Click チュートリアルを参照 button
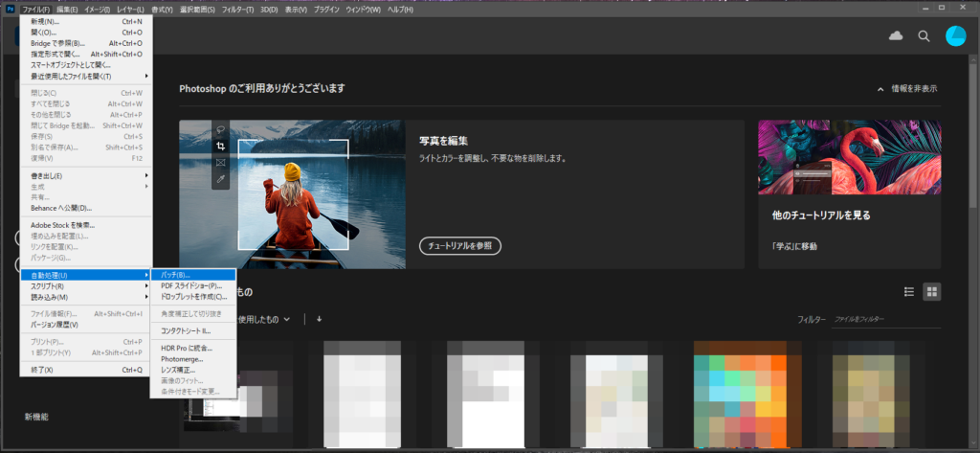The height and width of the screenshot is (453, 980). click(x=460, y=246)
